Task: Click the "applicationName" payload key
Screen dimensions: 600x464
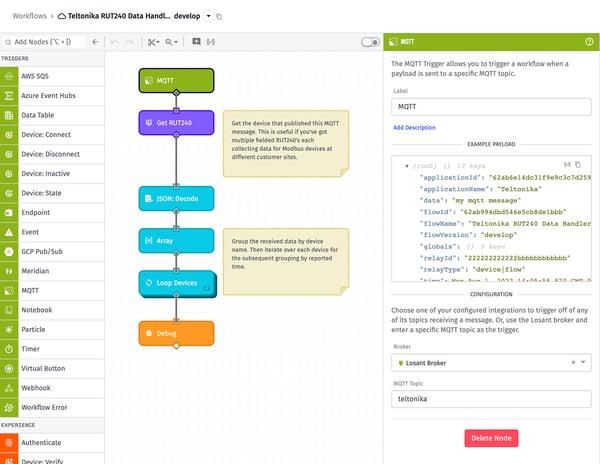Action: pyautogui.click(x=455, y=189)
